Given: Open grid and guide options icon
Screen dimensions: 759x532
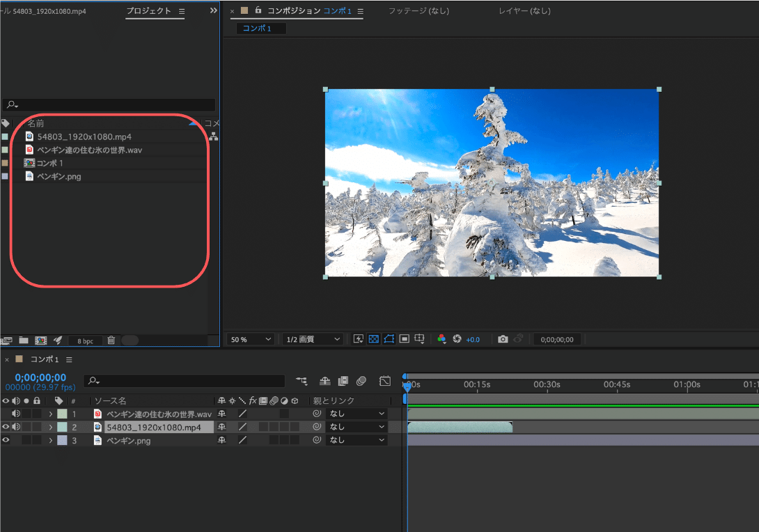Looking at the screenshot, I should [x=420, y=339].
